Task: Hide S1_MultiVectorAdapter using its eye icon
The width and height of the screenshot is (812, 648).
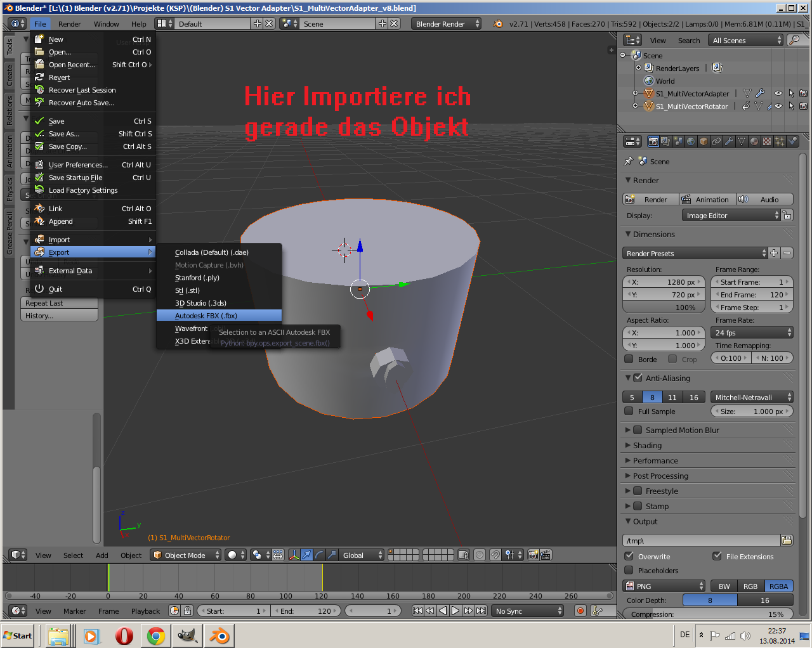Action: point(778,93)
